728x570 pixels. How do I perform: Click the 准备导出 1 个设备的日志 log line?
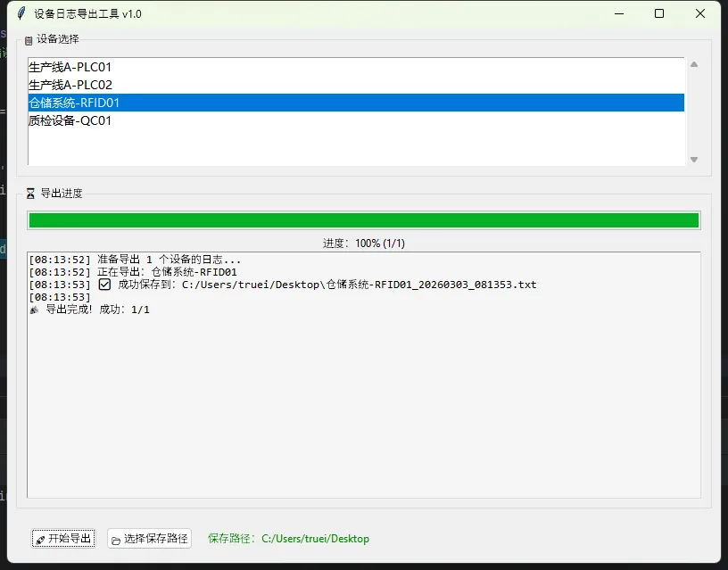[x=134, y=260]
